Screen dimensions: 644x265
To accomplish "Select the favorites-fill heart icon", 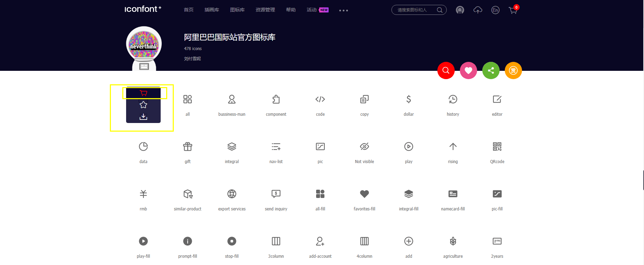I will point(364,194).
